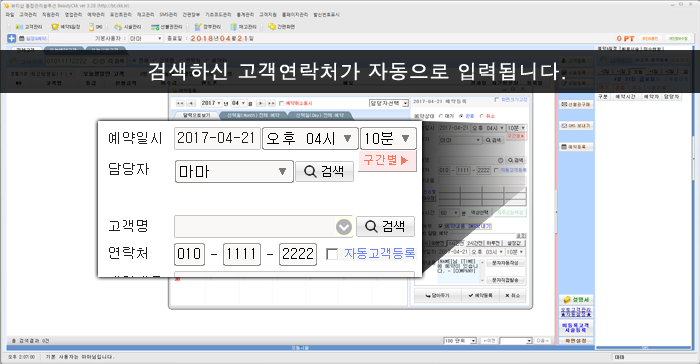Open the 기본사용자 dropdown in the toolbar

(146, 39)
